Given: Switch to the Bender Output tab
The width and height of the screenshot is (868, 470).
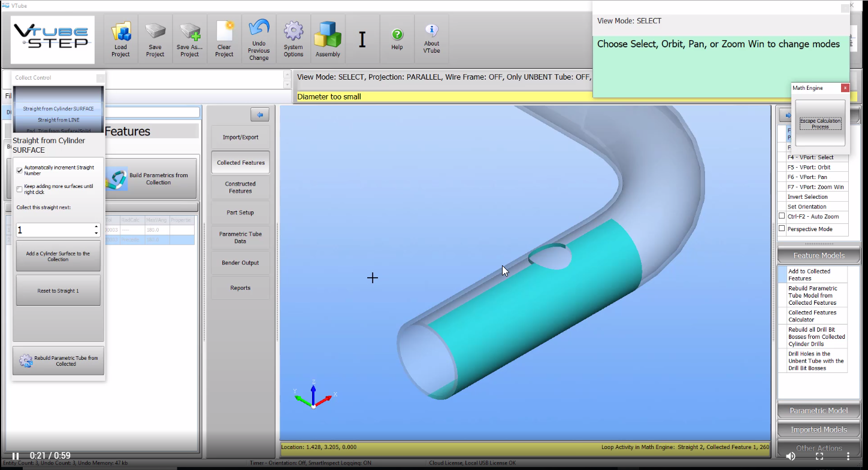Looking at the screenshot, I should 240,263.
